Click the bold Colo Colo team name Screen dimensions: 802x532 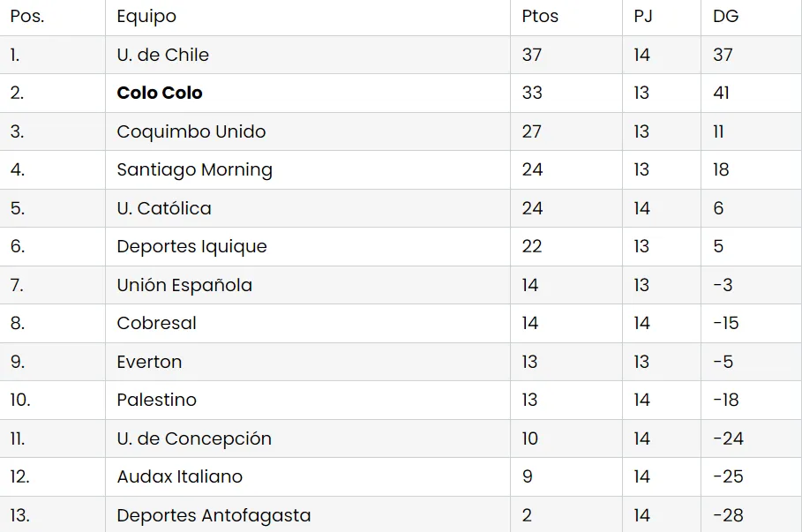coord(160,93)
